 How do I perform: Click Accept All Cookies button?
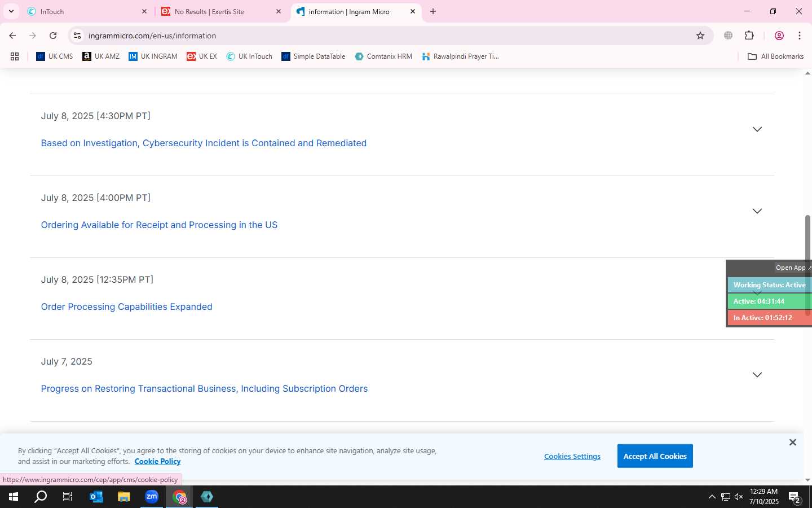point(655,456)
